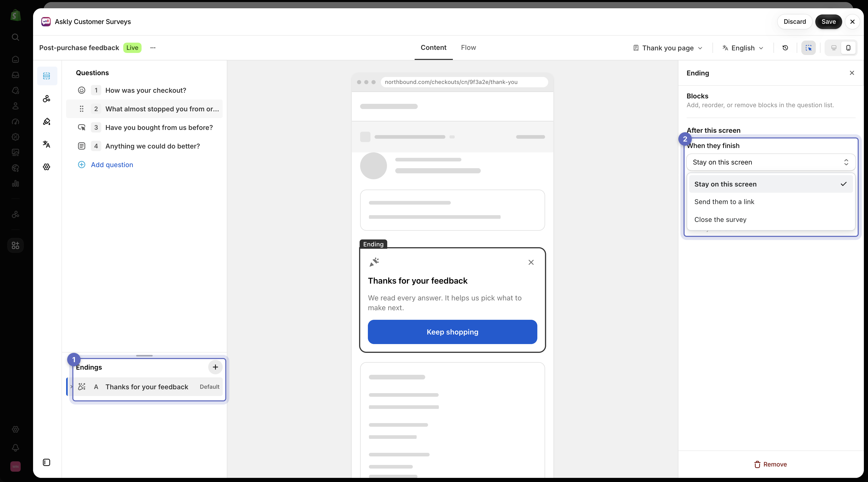Click the collapse sidebar icon at bottom left
This screenshot has height=482, width=868.
pos(47,462)
